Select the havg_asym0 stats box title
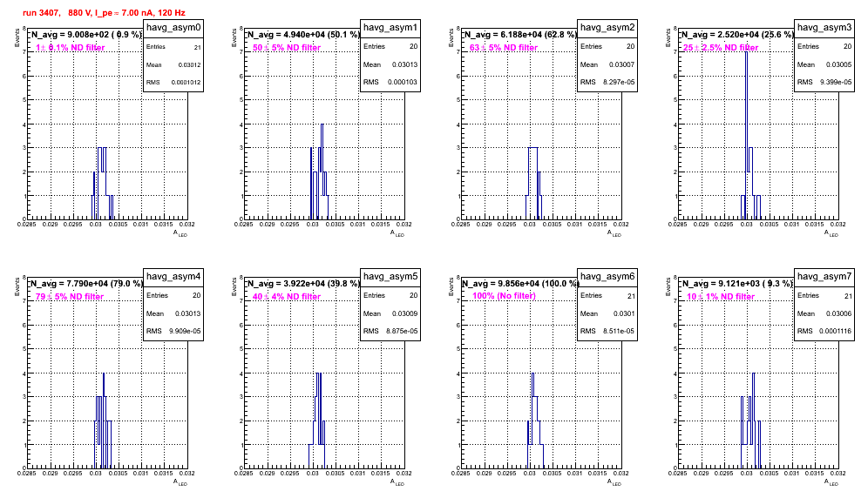The width and height of the screenshot is (868, 498). tap(173, 28)
